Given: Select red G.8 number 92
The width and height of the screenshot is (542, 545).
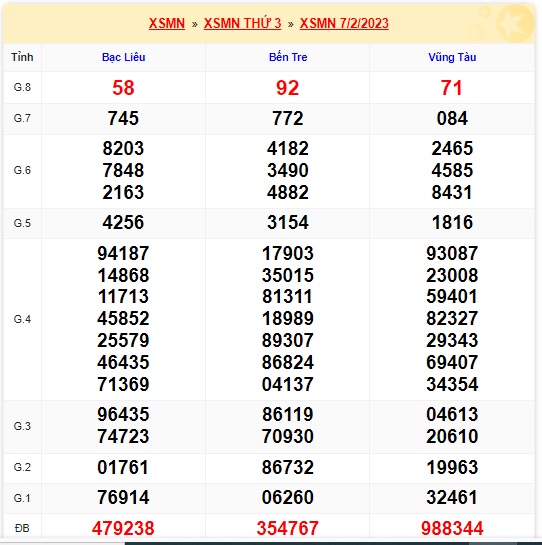Looking at the screenshot, I should pyautogui.click(x=288, y=88).
